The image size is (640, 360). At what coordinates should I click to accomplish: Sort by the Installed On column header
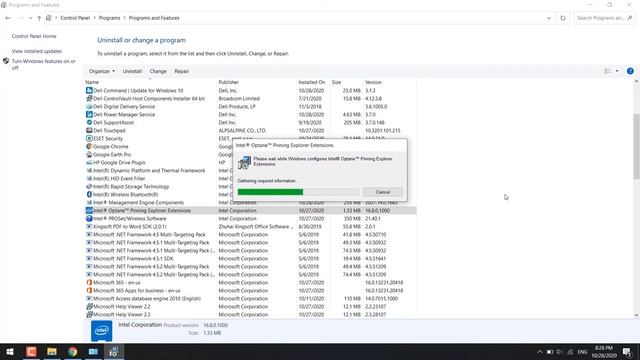(311, 82)
